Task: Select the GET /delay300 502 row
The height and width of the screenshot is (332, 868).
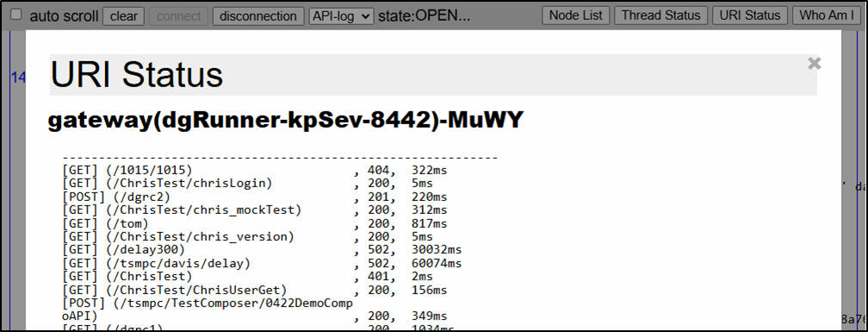Action: (262, 250)
